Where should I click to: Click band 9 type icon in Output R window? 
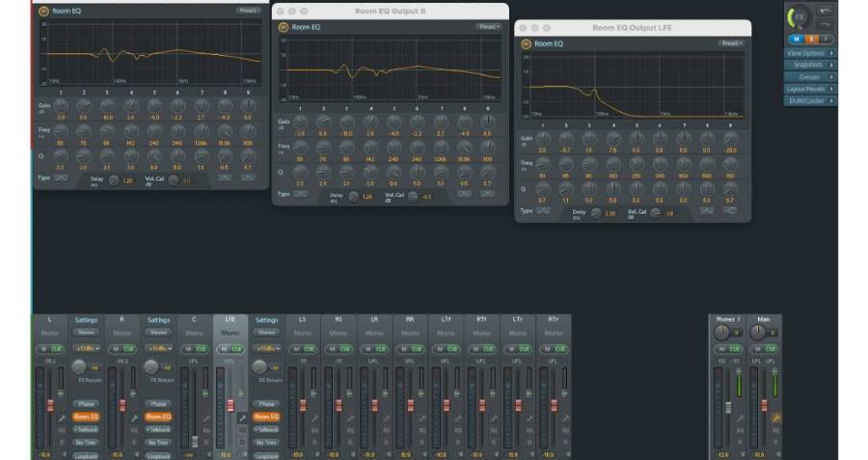click(x=487, y=194)
